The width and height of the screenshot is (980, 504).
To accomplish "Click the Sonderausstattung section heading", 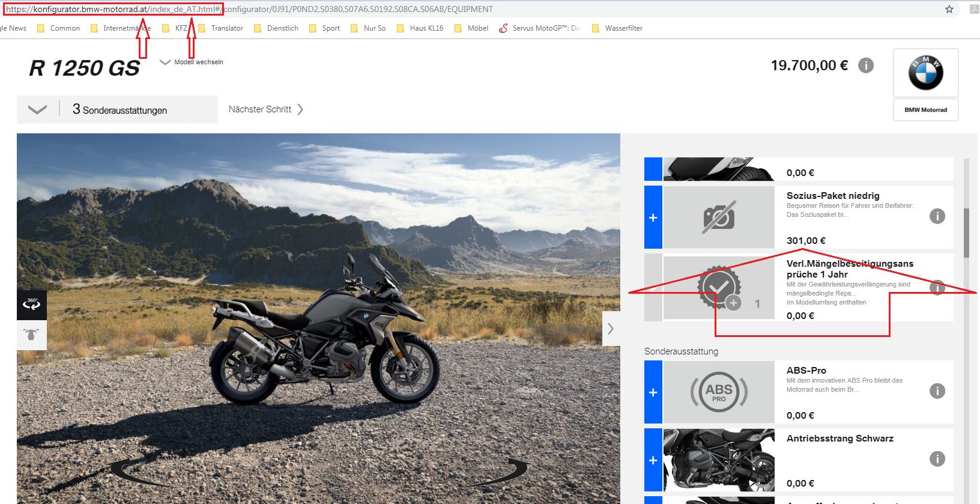I will [x=681, y=351].
